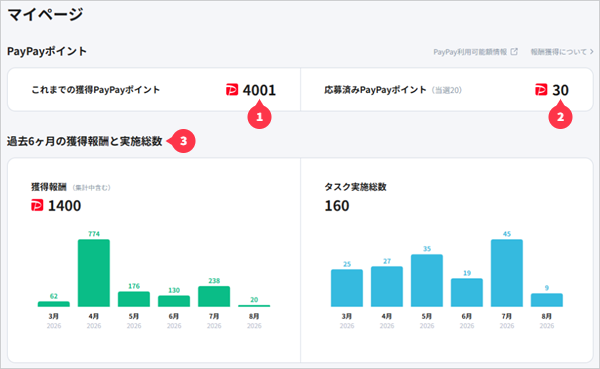Click the blue 5月 bar labeled 35
This screenshot has width=600, height=369.
point(427,281)
